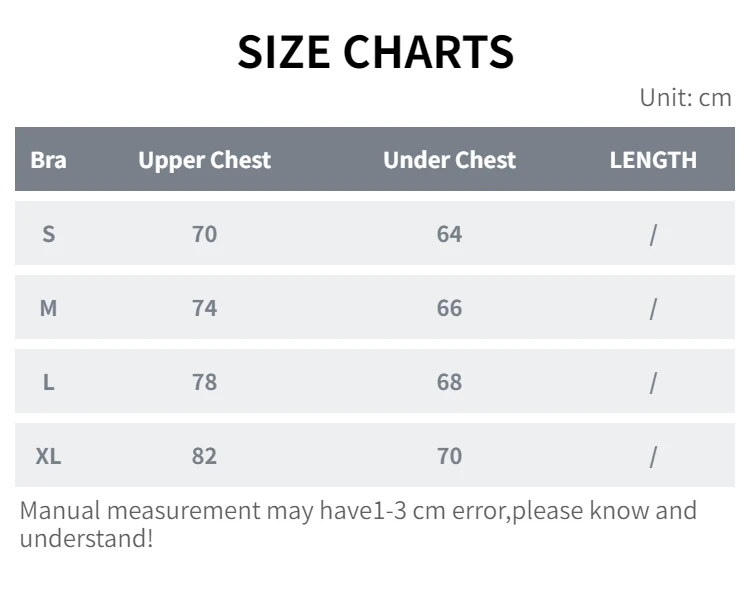750x600 pixels.
Task: Click upper chest value 70 for S
Action: [205, 234]
